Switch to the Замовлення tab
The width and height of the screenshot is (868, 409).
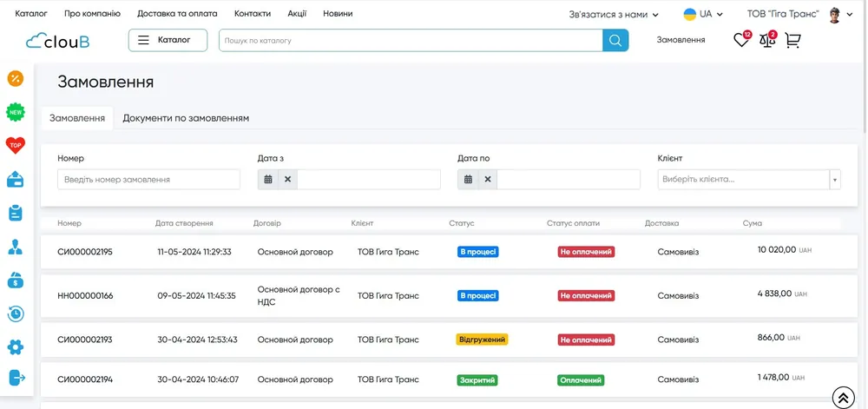[77, 118]
